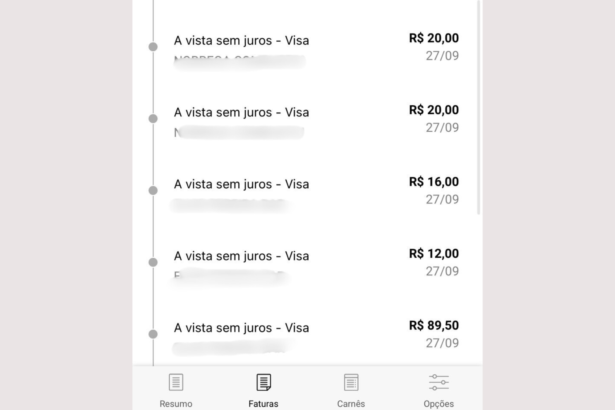
Task: Click timeline dot beside the R$ 89,50 entry
Action: click(153, 334)
